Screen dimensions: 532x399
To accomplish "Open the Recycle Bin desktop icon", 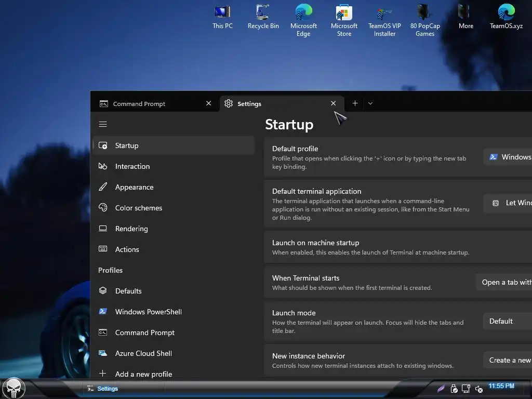I will [263, 17].
